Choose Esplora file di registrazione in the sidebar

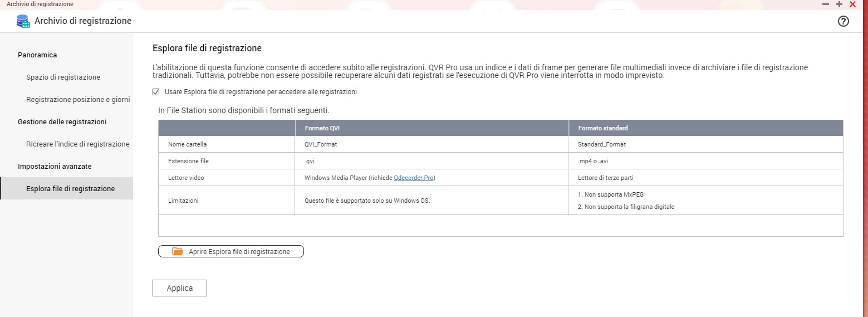(70, 188)
